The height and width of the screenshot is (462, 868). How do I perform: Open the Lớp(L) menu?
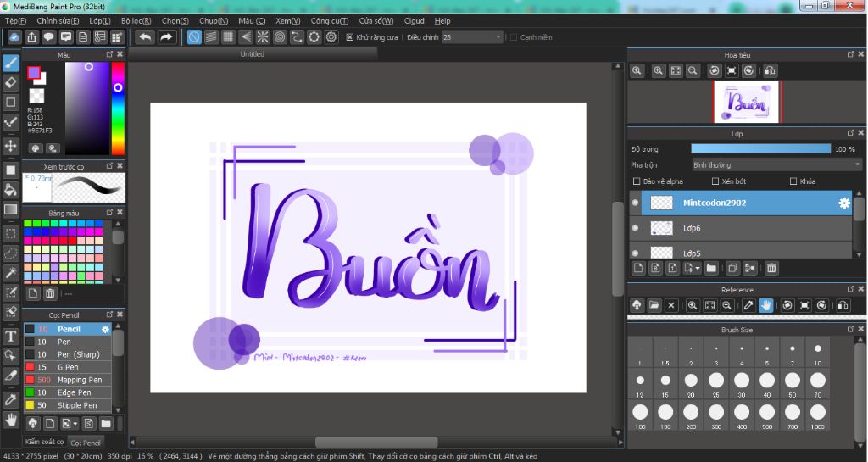(x=100, y=21)
